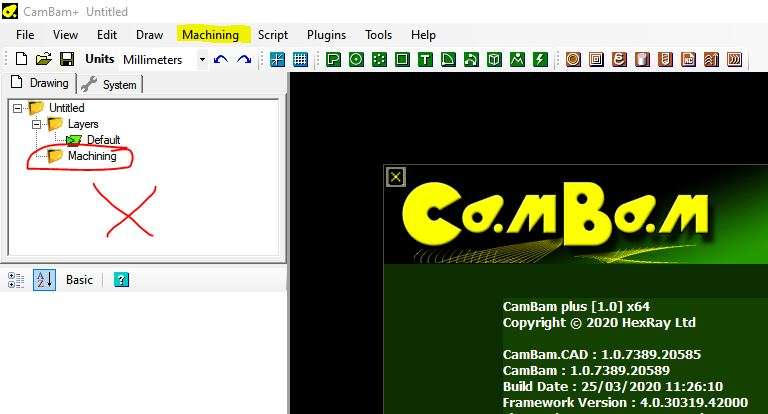Image resolution: width=768 pixels, height=414 pixels.
Task: Select the Rectangle drawing tool
Action: pyautogui.click(x=402, y=60)
